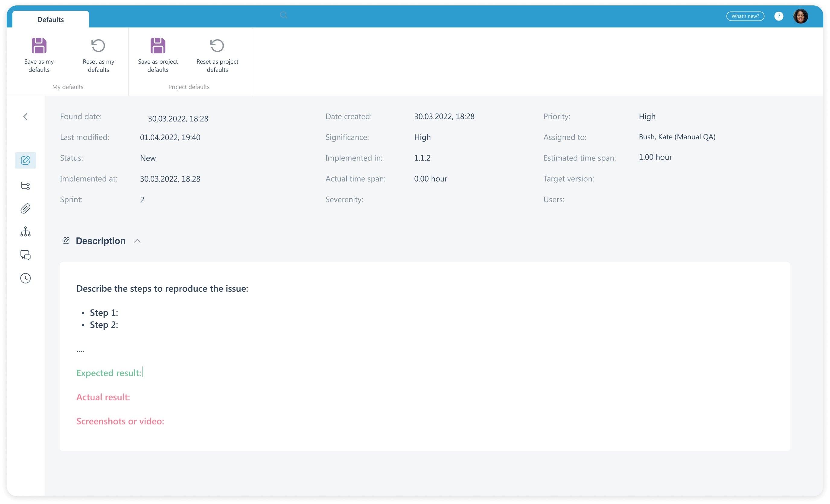Click the comments/chat sidebar icon
The image size is (830, 504).
pyautogui.click(x=25, y=255)
